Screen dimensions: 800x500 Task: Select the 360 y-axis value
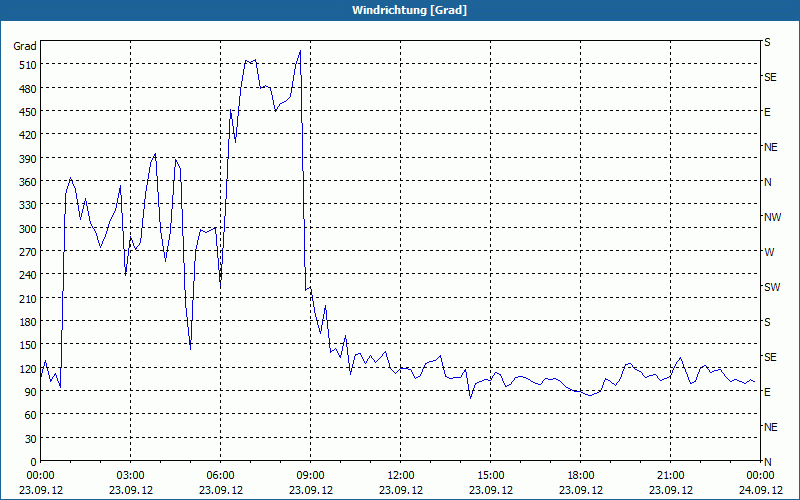click(x=28, y=182)
